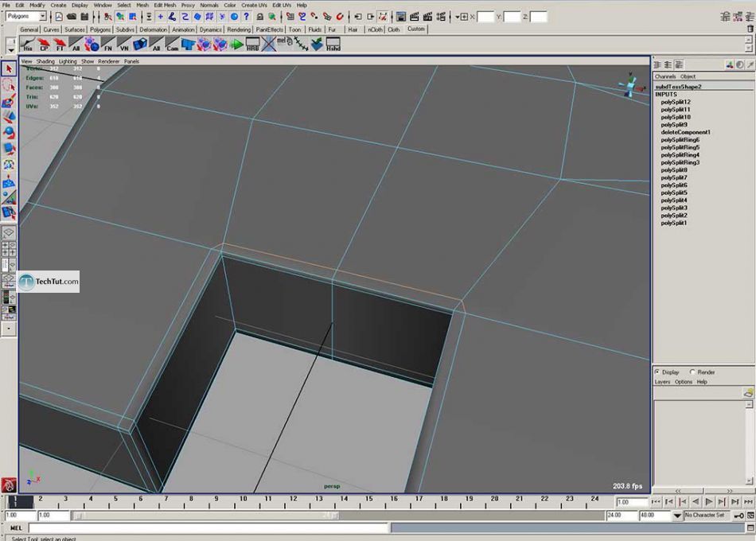Click the range slider bar
756x541 pixels.
pos(206,516)
